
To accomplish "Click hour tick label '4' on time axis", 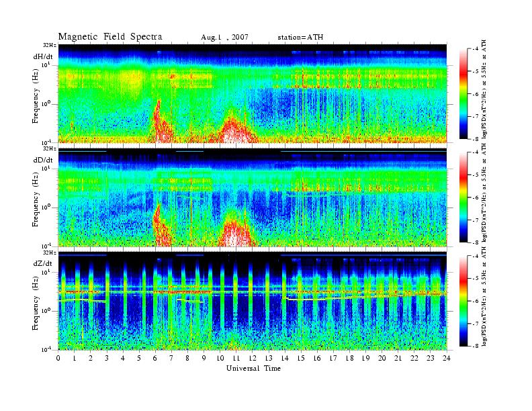I will tap(123, 358).
